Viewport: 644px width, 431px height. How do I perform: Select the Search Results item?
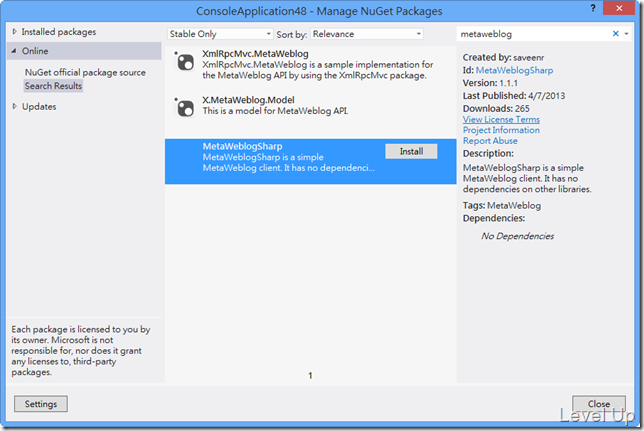[53, 86]
